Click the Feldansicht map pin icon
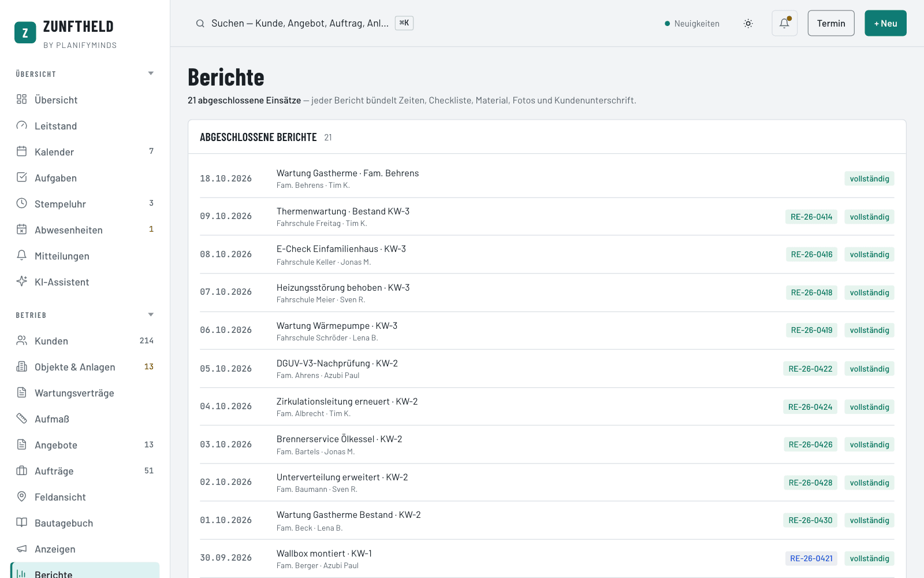 click(x=21, y=497)
